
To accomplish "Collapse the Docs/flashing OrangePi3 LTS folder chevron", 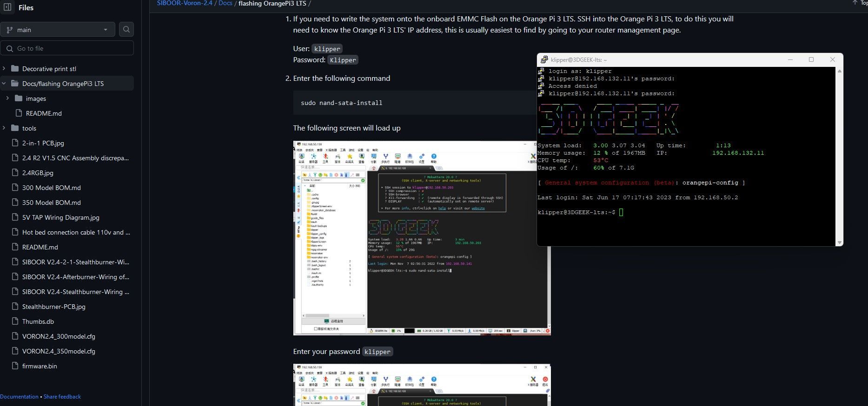I will pyautogui.click(x=4, y=84).
